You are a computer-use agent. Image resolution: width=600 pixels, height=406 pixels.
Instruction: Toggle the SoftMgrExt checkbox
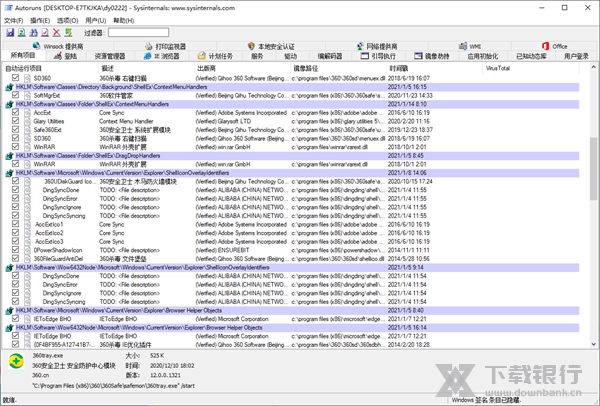pyautogui.click(x=15, y=95)
